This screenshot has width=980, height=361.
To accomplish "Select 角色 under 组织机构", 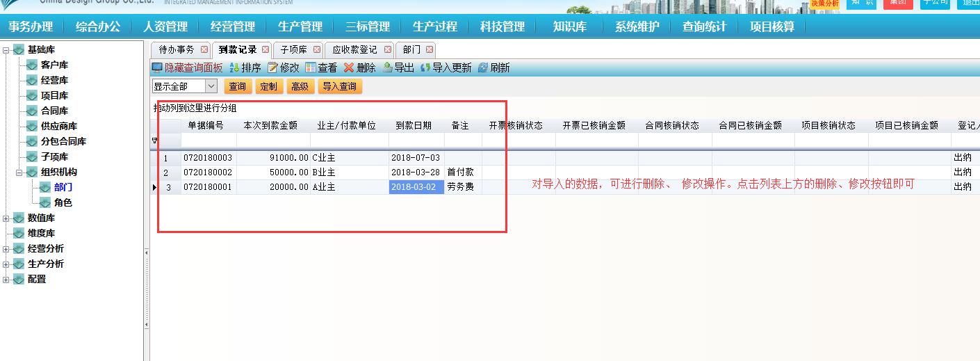I will 63,202.
